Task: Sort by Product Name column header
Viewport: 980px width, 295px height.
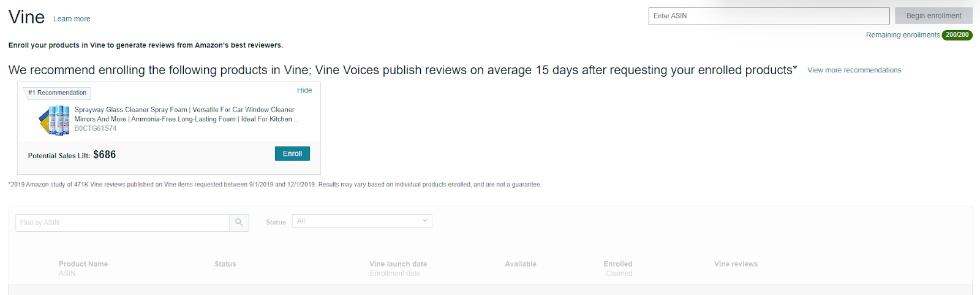Action: (83, 264)
